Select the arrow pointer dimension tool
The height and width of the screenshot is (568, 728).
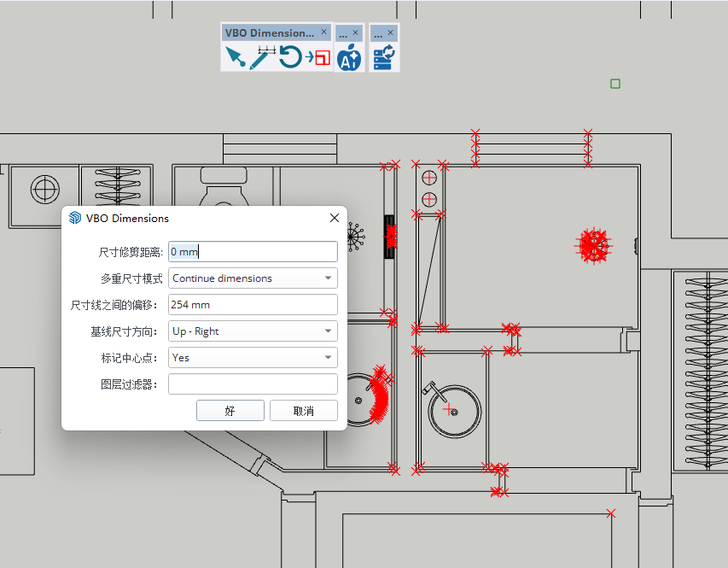(x=235, y=58)
